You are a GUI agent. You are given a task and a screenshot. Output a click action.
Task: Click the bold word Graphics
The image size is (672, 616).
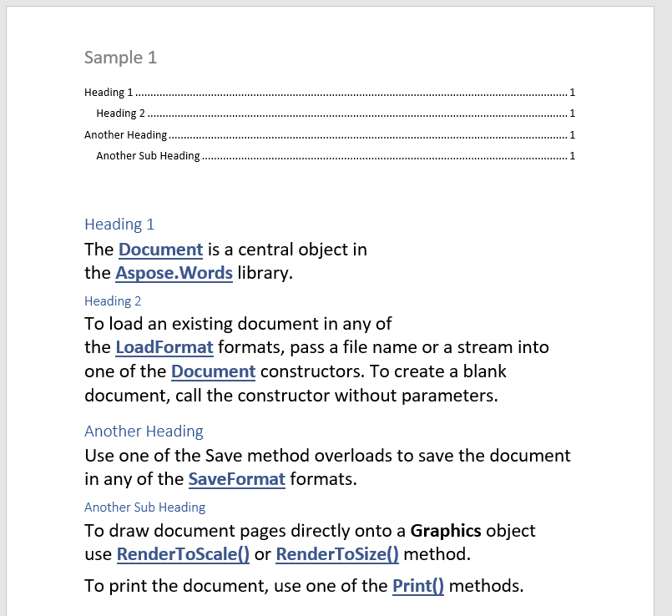[445, 531]
